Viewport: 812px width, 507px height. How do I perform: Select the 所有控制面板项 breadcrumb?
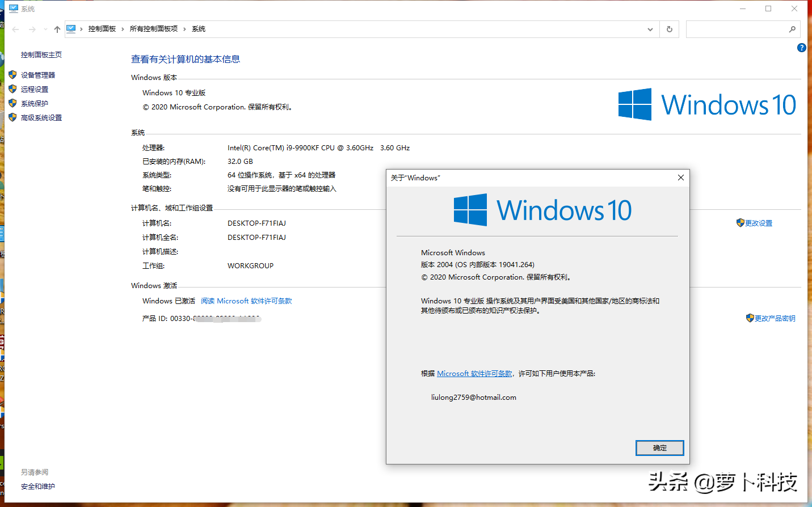pyautogui.click(x=154, y=29)
